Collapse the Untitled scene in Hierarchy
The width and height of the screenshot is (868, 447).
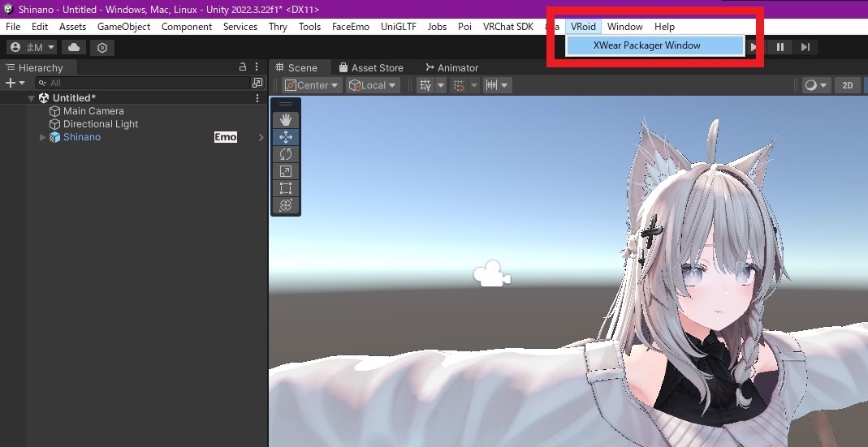(32, 98)
